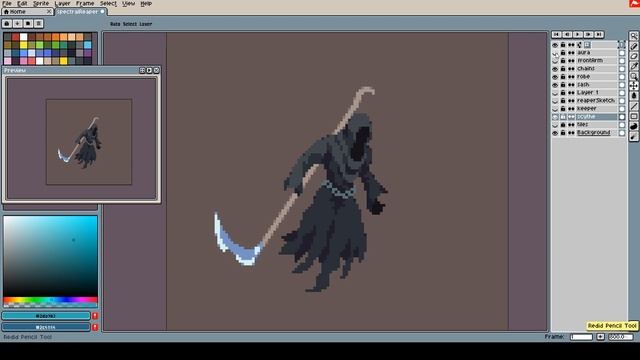
Task: Select the Rectangle tool
Action: click(x=633, y=116)
